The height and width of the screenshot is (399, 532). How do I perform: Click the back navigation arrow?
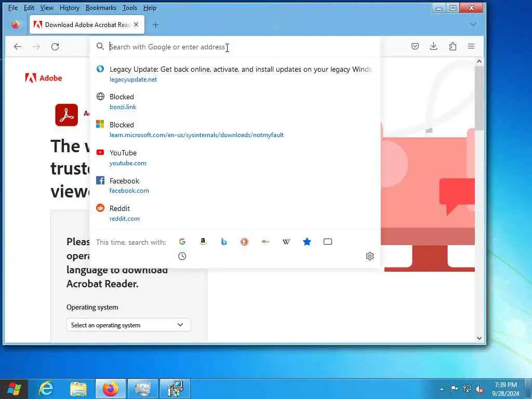(18, 46)
